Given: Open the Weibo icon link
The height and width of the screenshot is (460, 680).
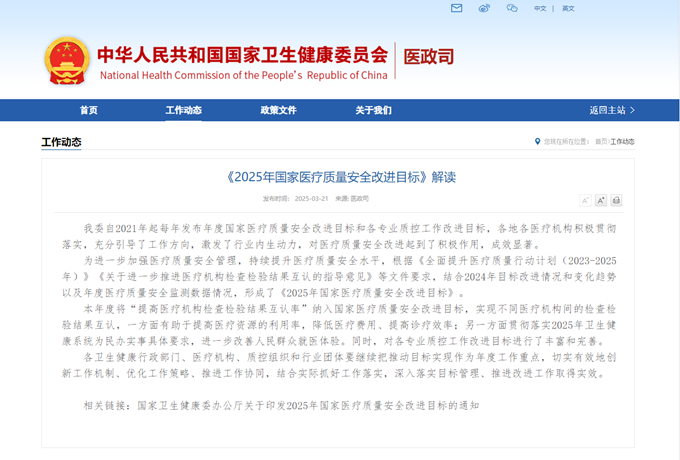Looking at the screenshot, I should tap(484, 8).
